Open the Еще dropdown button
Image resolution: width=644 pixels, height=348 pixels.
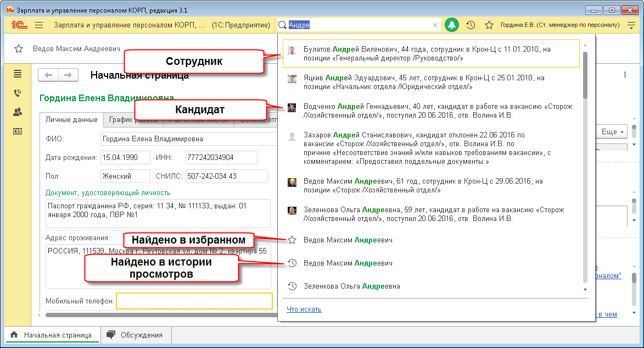coord(612,131)
